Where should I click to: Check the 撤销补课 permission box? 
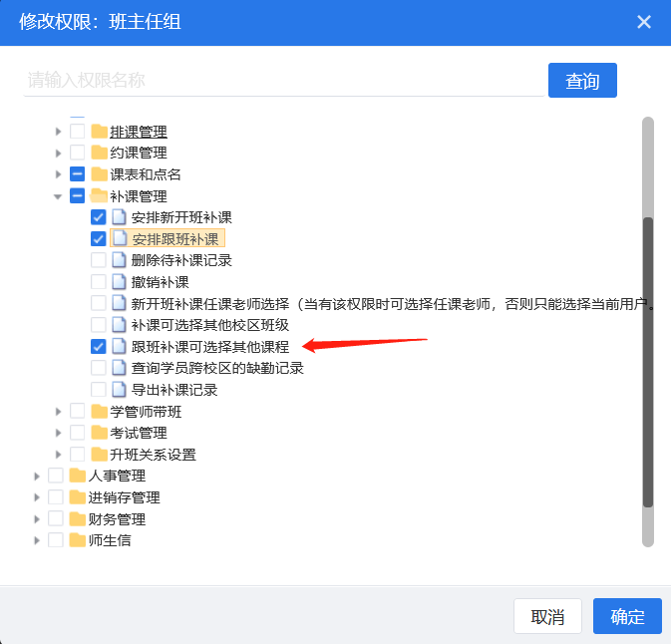tap(99, 282)
